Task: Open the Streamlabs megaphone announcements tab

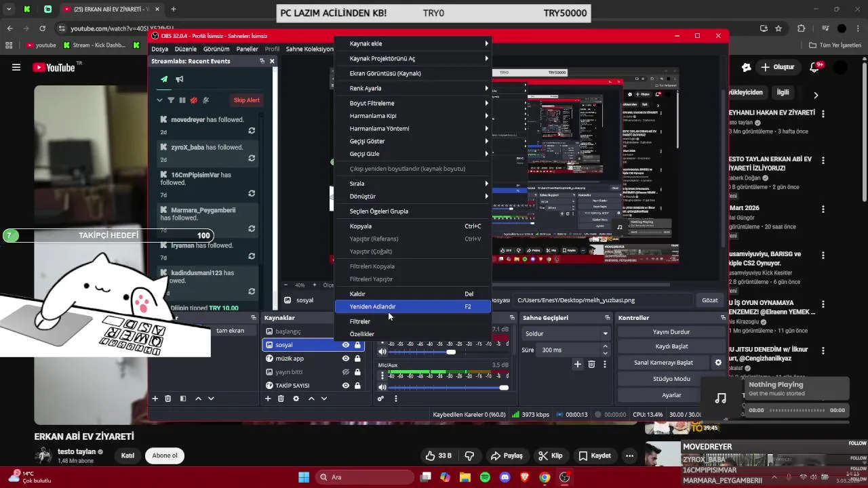Action: [x=180, y=79]
